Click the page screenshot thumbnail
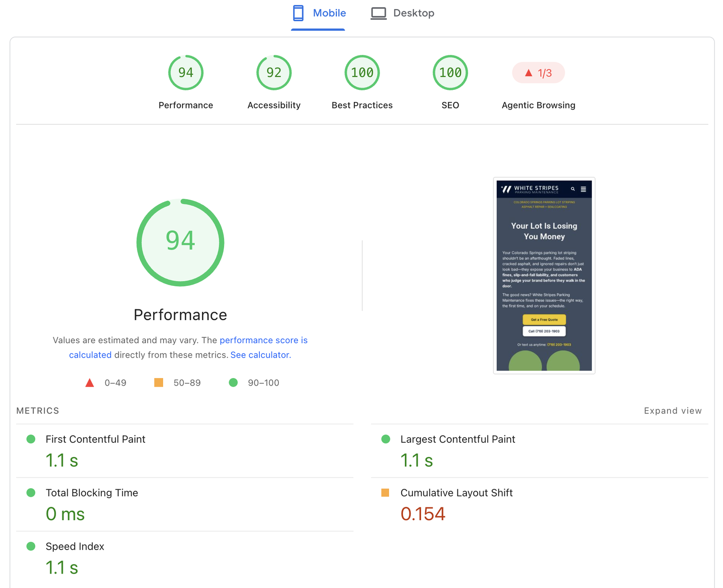The image size is (723, 588). tap(544, 275)
